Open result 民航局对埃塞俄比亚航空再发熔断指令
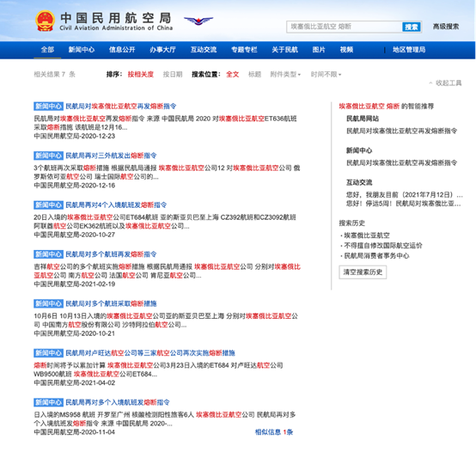Image resolution: width=476 pixels, height=452 pixels. (x=121, y=107)
